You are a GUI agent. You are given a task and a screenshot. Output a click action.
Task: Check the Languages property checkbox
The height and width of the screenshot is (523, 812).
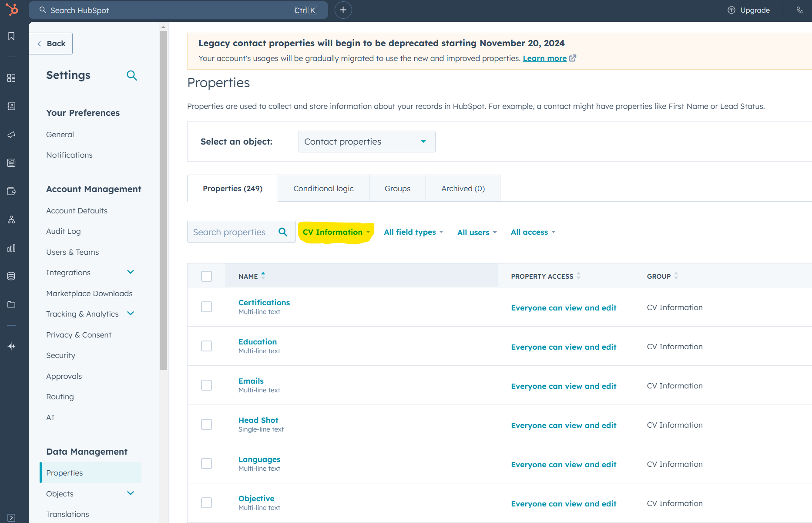207,463
